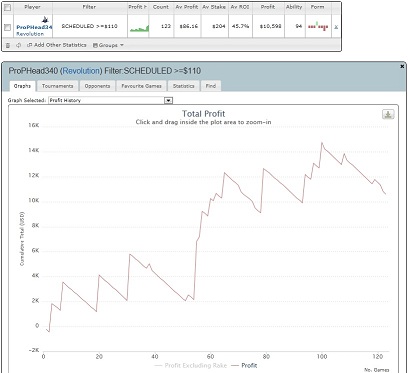Open the Favourite Games tab
Screen dimensions: 408x373
point(141,86)
